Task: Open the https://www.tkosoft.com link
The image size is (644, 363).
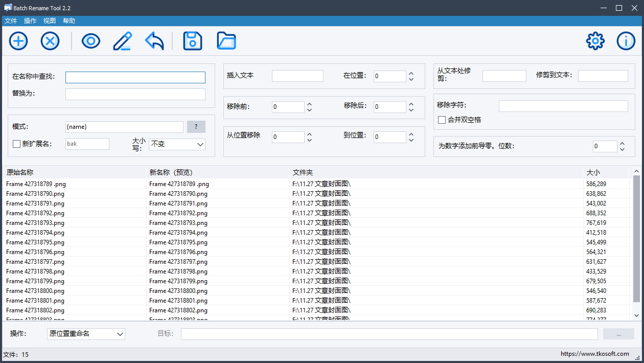Action: (595, 354)
